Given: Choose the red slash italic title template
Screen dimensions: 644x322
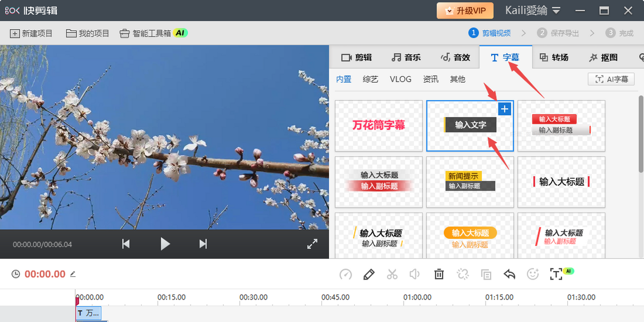Looking at the screenshot, I should (x=561, y=236).
